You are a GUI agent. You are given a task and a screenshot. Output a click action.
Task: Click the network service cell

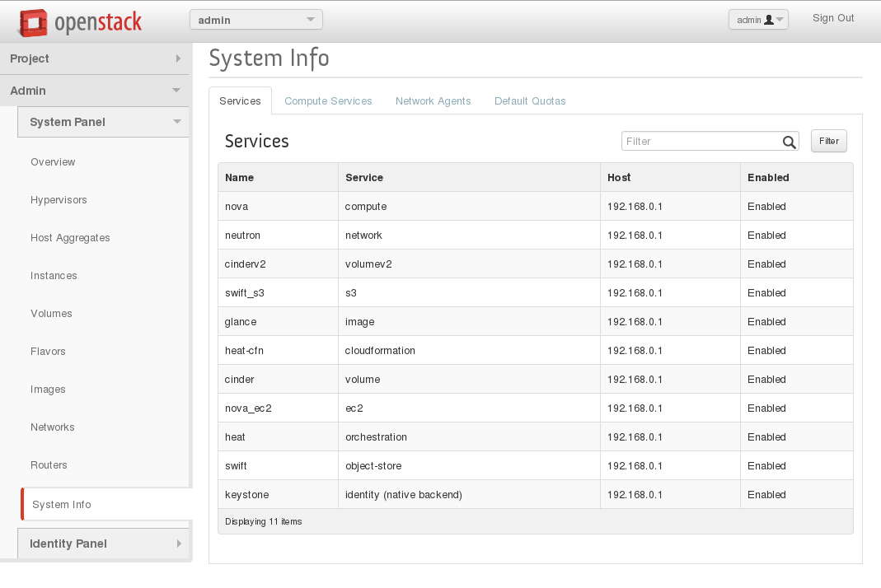tap(469, 236)
